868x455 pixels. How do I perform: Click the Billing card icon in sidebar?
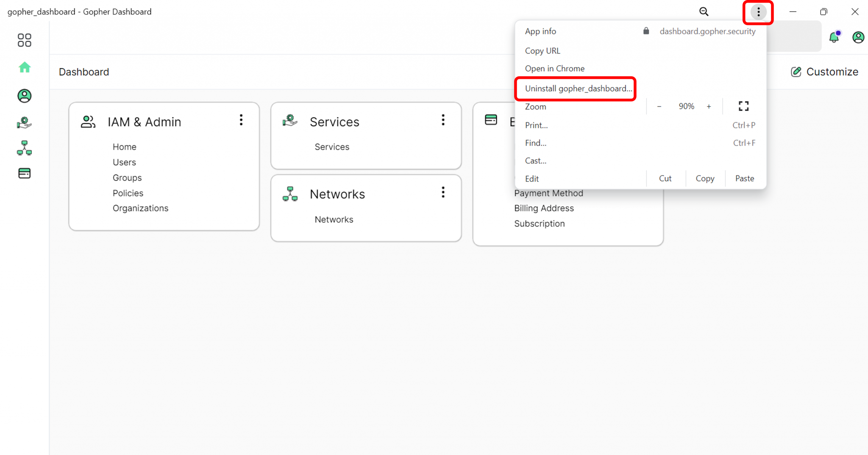[x=24, y=173]
